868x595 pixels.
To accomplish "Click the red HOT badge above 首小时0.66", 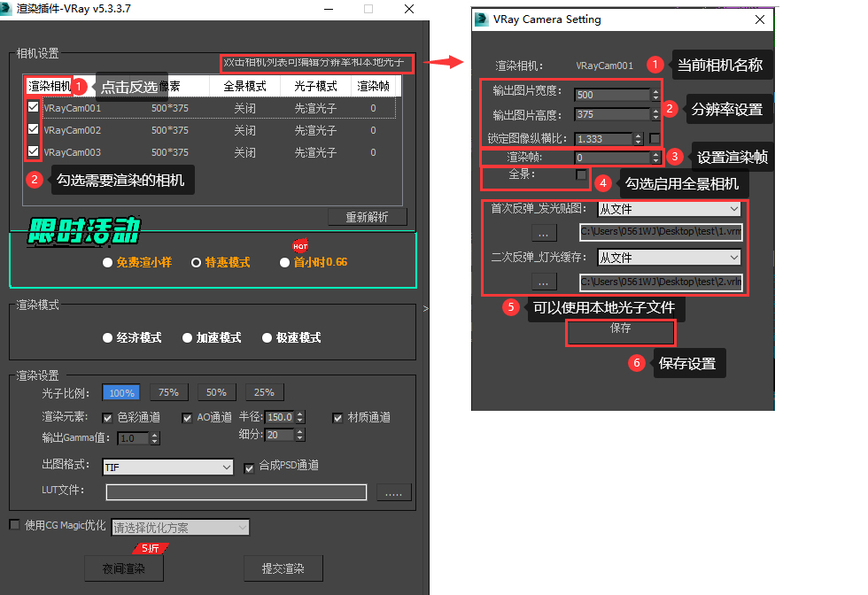I will pyautogui.click(x=300, y=246).
